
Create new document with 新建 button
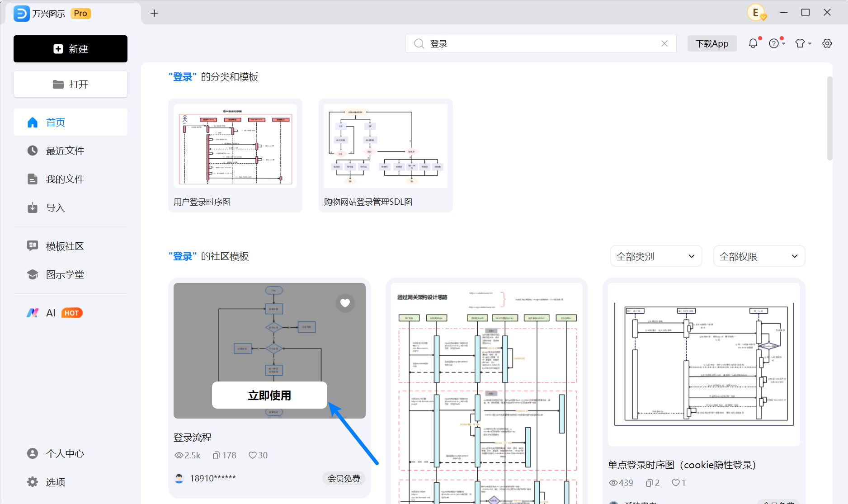click(71, 49)
